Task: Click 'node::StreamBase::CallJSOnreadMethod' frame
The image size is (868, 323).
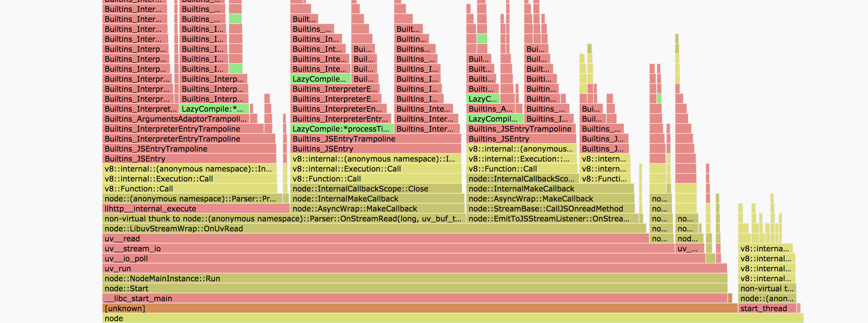Action: click(x=550, y=209)
